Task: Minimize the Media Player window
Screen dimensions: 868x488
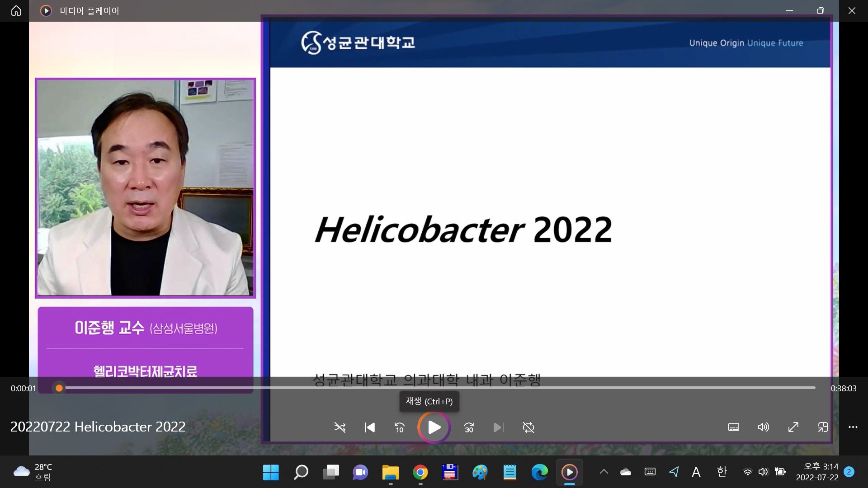Action: (x=789, y=10)
